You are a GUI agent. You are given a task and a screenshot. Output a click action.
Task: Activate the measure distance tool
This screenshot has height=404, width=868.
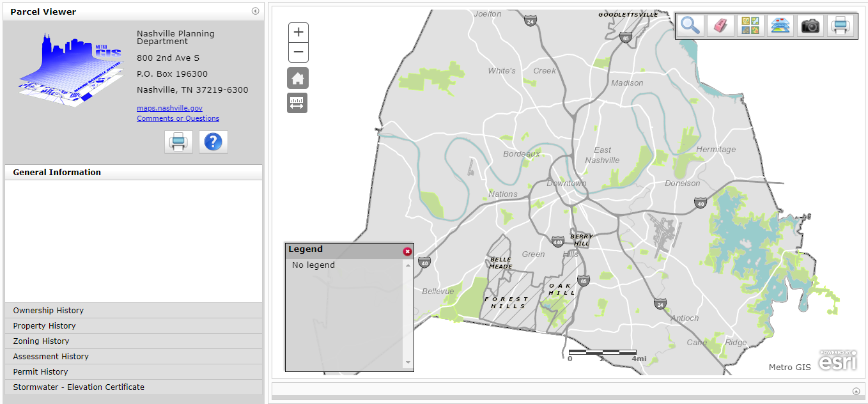(x=297, y=103)
